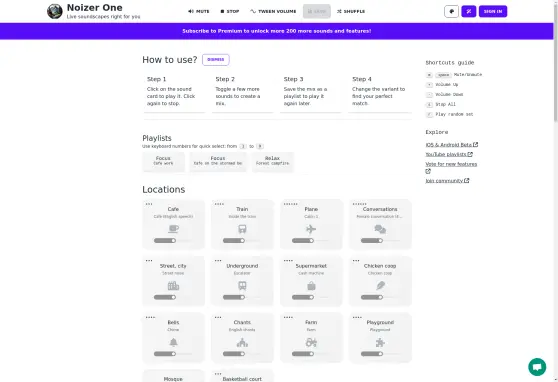This screenshot has height=382, width=558.
Task: Click the TWEEN VOLUME label
Action: coord(277,11)
